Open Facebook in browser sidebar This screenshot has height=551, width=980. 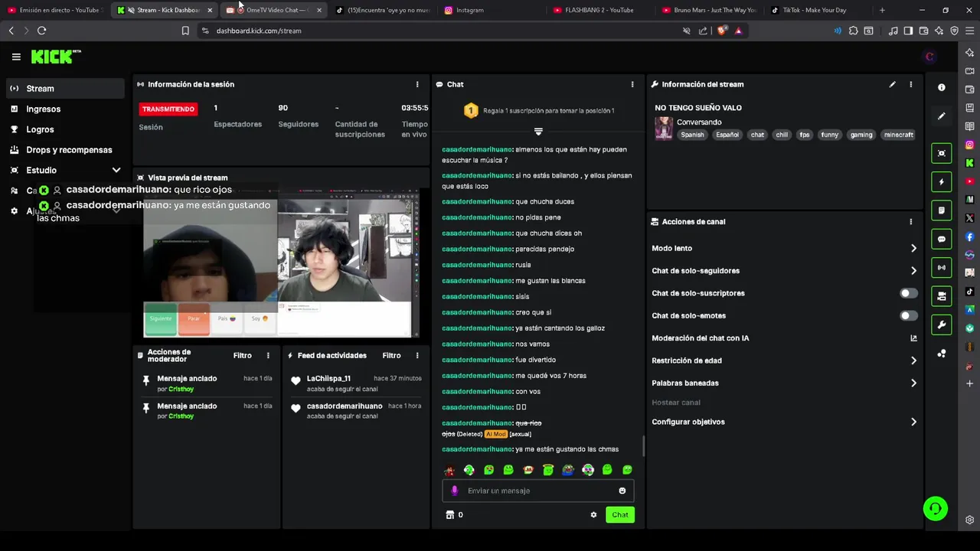coord(970,237)
